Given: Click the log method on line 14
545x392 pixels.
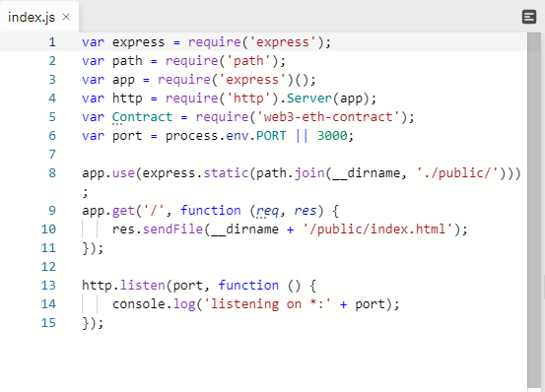Looking at the screenshot, I should tap(184, 304).
